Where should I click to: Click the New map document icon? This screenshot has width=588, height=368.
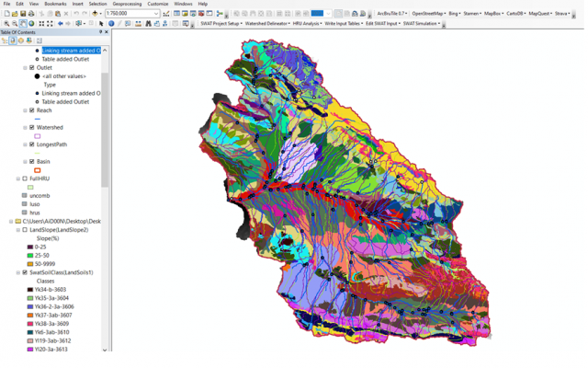(6, 14)
